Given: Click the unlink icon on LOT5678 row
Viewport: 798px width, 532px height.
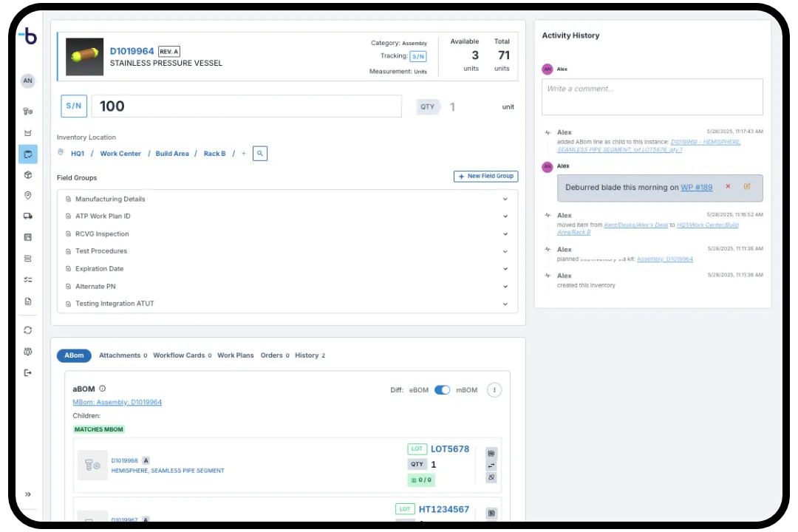Looking at the screenshot, I should point(491,478).
